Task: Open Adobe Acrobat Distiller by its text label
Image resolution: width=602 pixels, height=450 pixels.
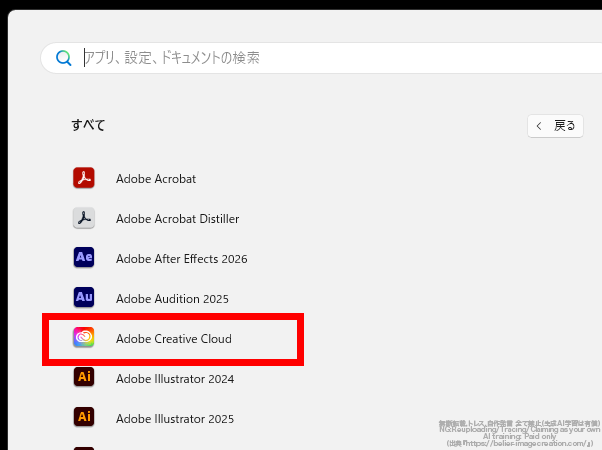Action: pyautogui.click(x=177, y=219)
